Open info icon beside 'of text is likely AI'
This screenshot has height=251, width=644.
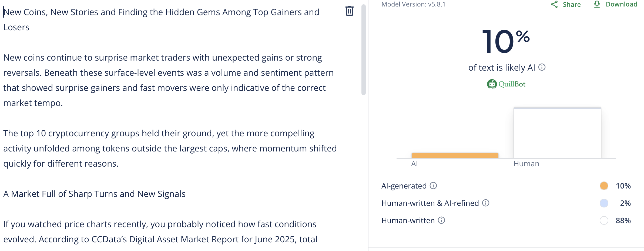pos(542,67)
